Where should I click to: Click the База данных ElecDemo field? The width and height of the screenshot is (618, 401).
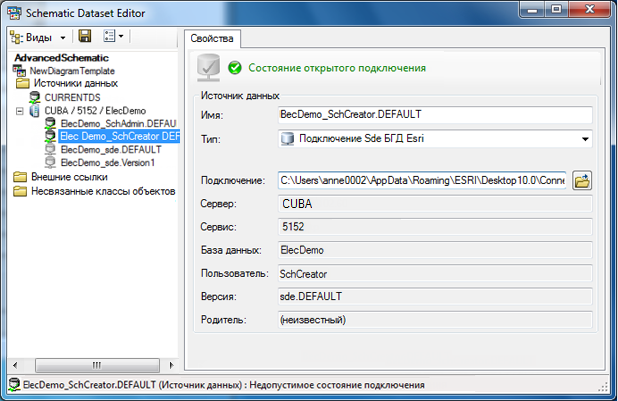[435, 250]
